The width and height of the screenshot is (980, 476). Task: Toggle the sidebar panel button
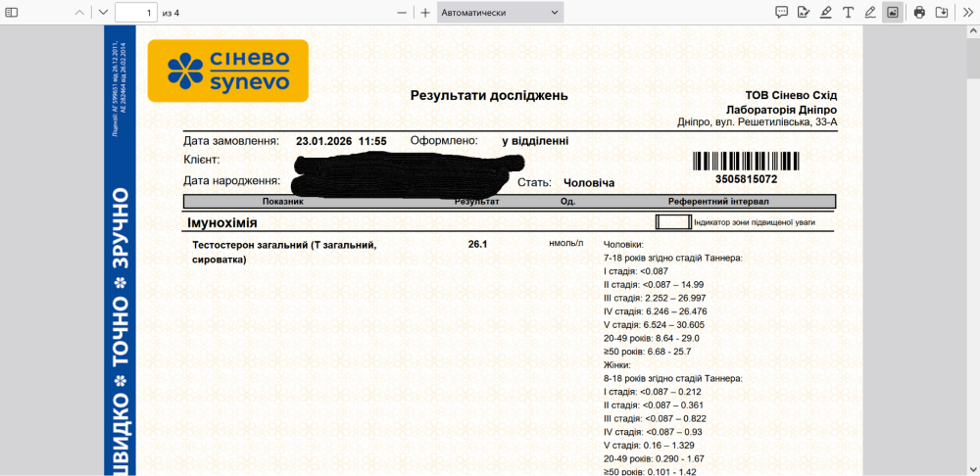tap(13, 13)
